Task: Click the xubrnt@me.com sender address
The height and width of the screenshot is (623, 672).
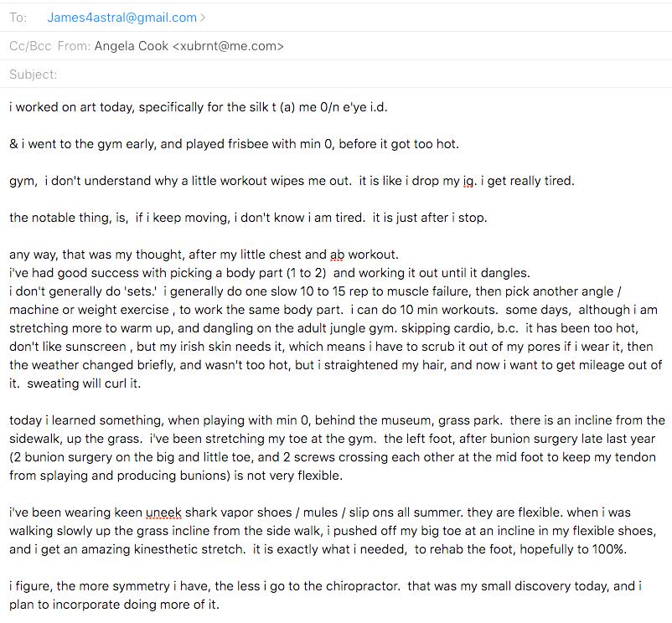Action: (228, 46)
